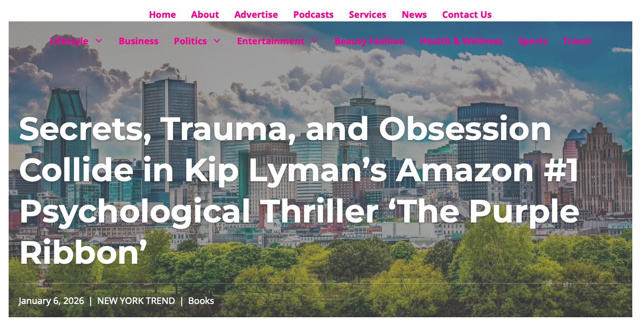Viewport: 644px width, 332px height.
Task: Open the Home page
Action: [x=162, y=14]
